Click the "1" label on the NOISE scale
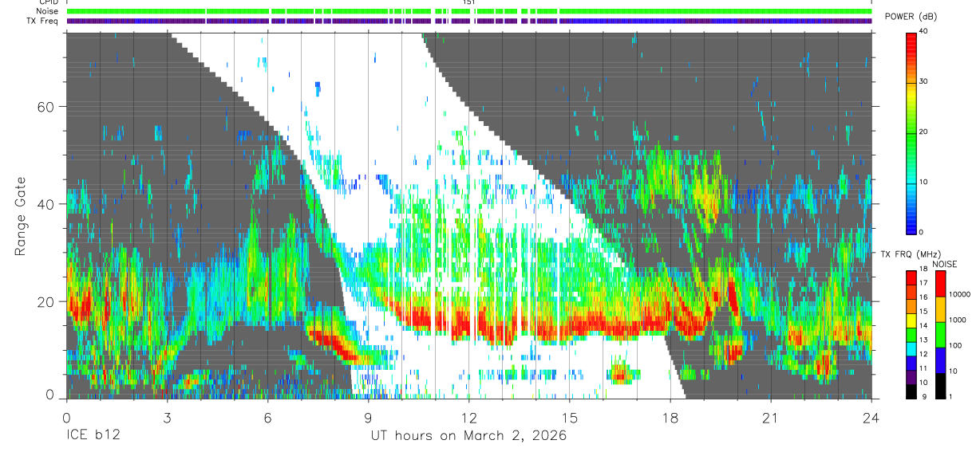 tap(950, 397)
